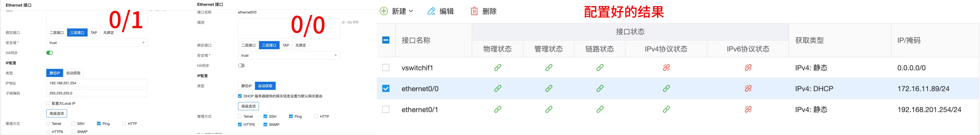Select 二层接口 tab in left form
This screenshot has width=980, height=135.
[x=57, y=33]
